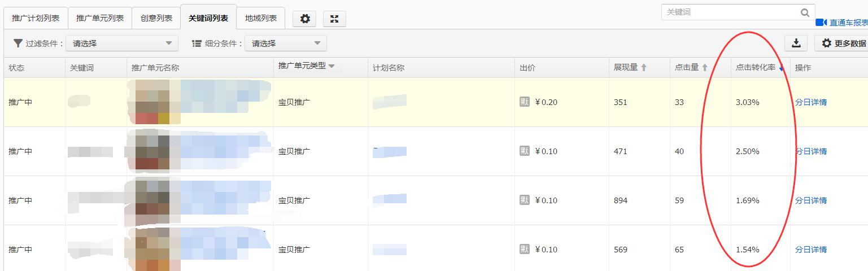The height and width of the screenshot is (271, 868).
Task: Click the 默 badge in the ¥0.20 row
Action: point(525,102)
